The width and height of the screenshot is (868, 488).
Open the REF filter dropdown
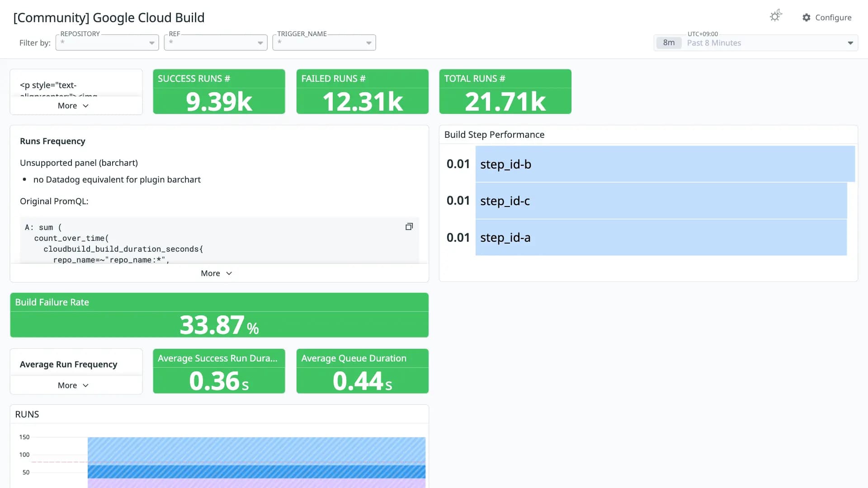(216, 42)
